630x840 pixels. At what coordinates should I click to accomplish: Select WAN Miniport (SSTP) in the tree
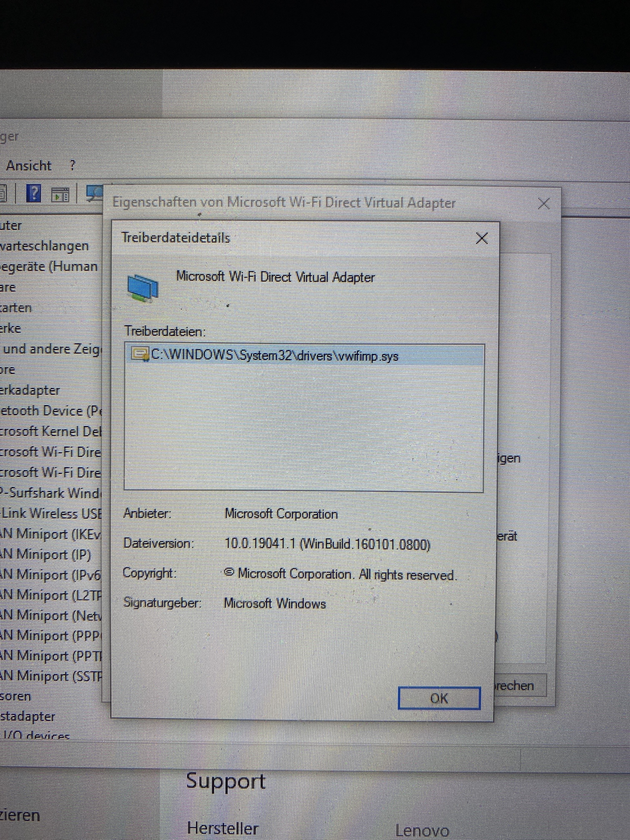(51, 676)
